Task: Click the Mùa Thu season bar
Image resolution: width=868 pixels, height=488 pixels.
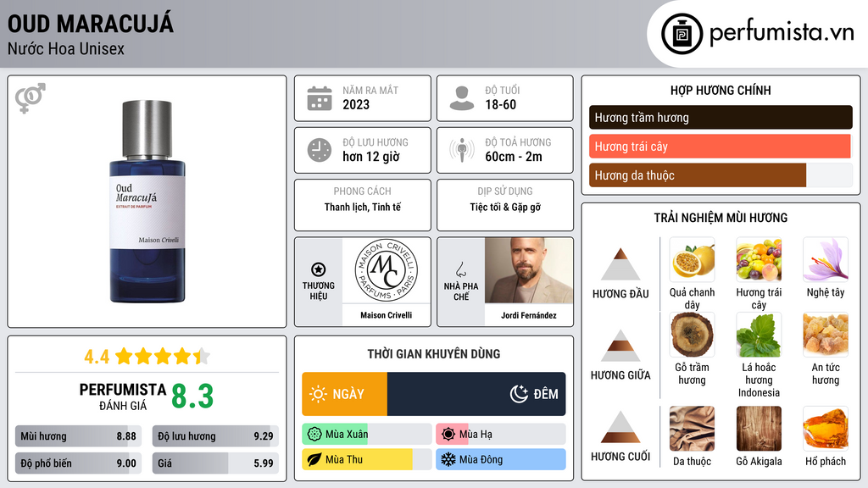Action: coord(367,460)
